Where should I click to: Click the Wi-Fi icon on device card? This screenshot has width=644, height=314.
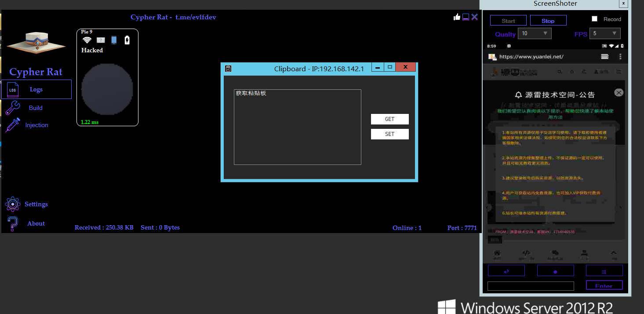click(87, 40)
